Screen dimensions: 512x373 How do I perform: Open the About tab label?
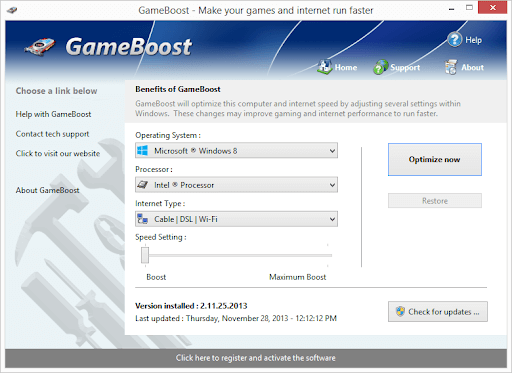pos(472,68)
